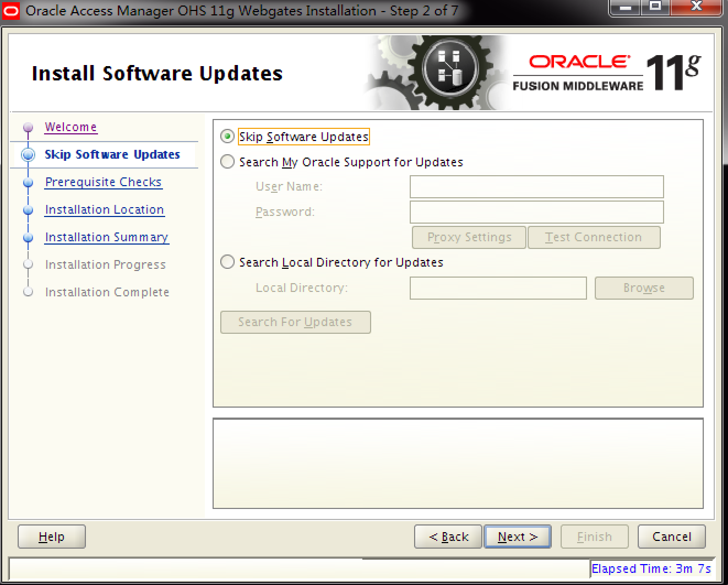Close the installer window
Image resolution: width=728 pixels, height=585 pixels.
coord(697,8)
